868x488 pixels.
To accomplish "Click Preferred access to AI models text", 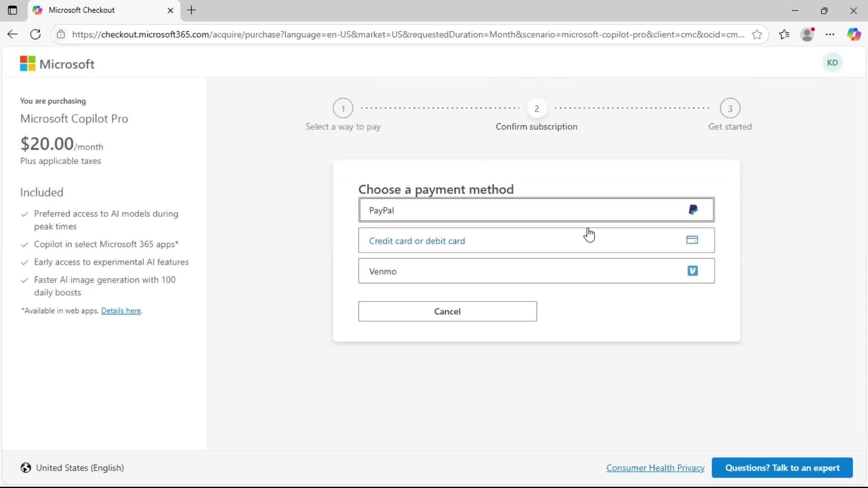I will 106,220.
